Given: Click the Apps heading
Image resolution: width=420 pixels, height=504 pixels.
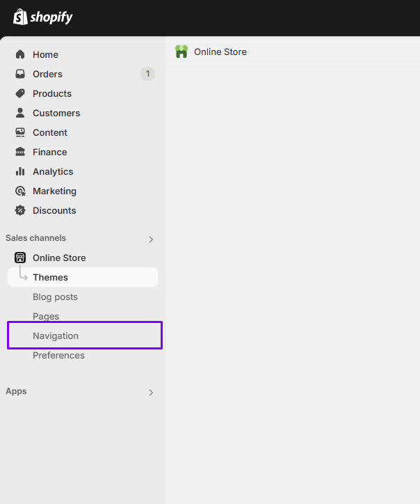Looking at the screenshot, I should [x=16, y=391].
